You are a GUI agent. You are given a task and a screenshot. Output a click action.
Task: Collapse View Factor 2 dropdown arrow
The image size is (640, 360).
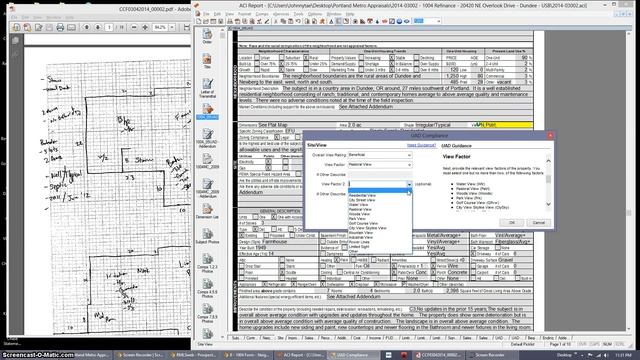point(409,184)
